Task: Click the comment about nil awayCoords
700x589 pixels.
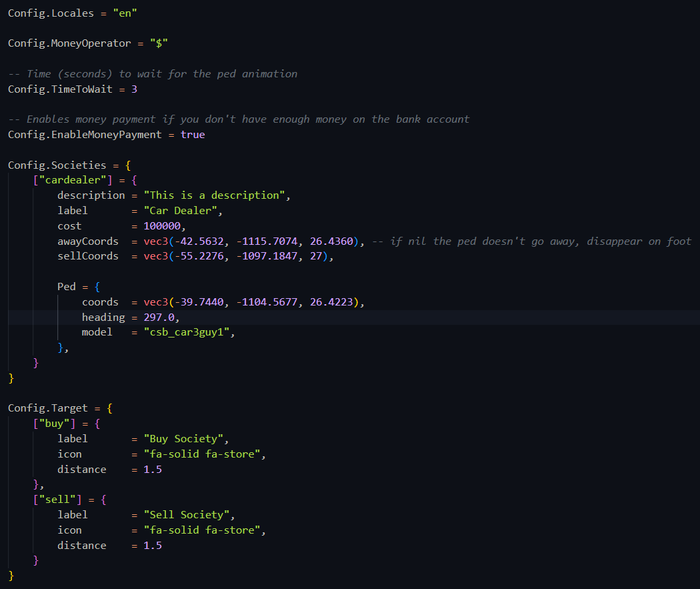Action: [532, 241]
